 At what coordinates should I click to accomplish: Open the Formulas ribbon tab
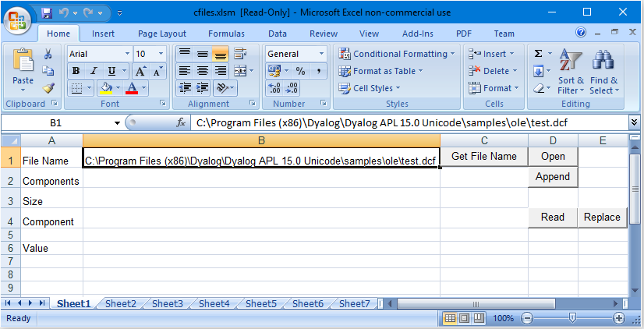[x=226, y=34]
